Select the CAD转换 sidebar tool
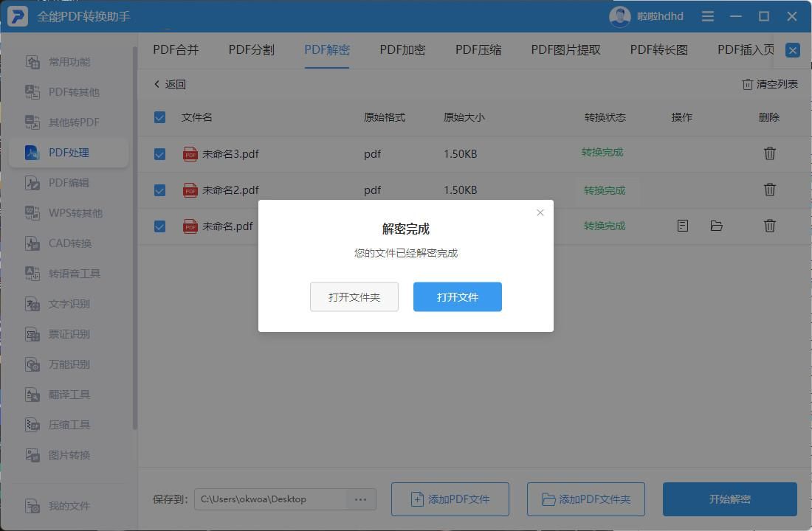This screenshot has width=812, height=531. pos(69,243)
